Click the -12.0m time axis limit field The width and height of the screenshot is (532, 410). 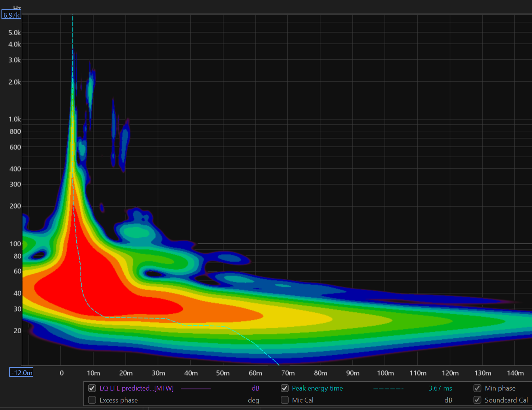coord(21,373)
